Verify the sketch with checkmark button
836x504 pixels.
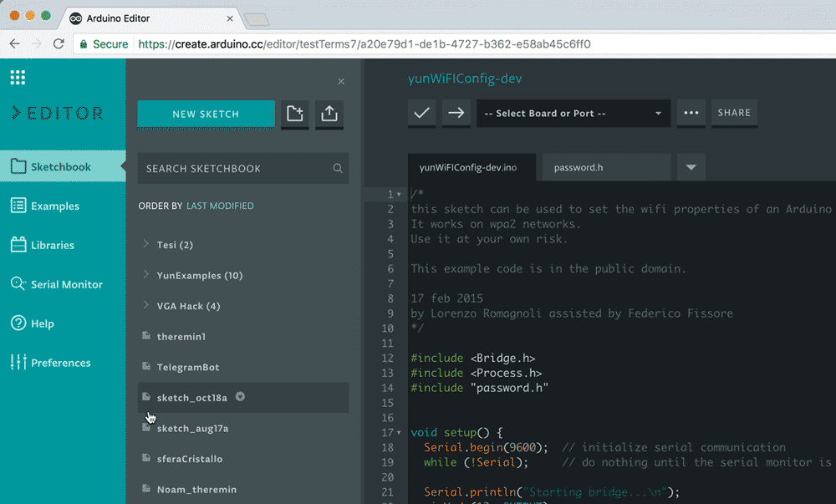pyautogui.click(x=421, y=113)
